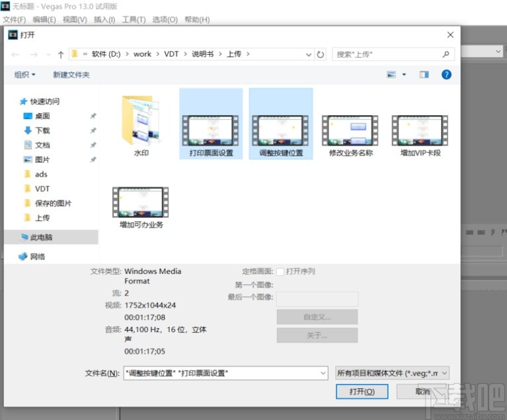The image size is (507, 420).
Task: Expand chevron after work in path
Action: click(x=158, y=54)
